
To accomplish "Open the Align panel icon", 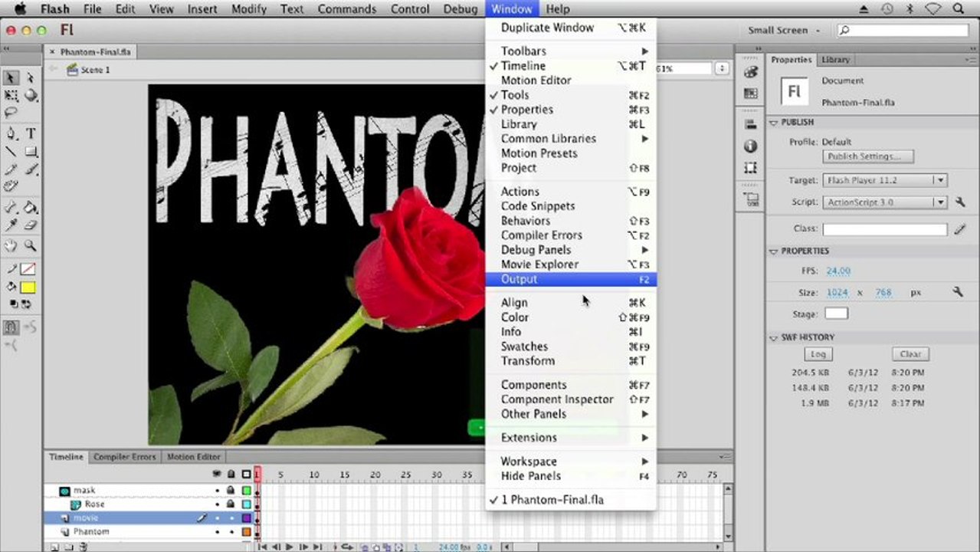I will coord(750,124).
